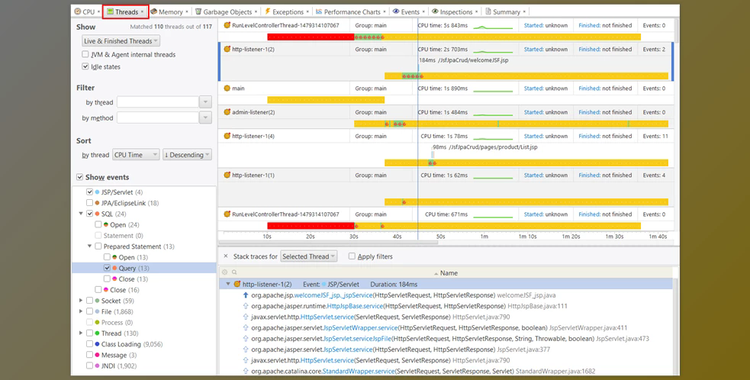
Task: Click the timeline horizontal scrollbar
Action: (x=328, y=243)
